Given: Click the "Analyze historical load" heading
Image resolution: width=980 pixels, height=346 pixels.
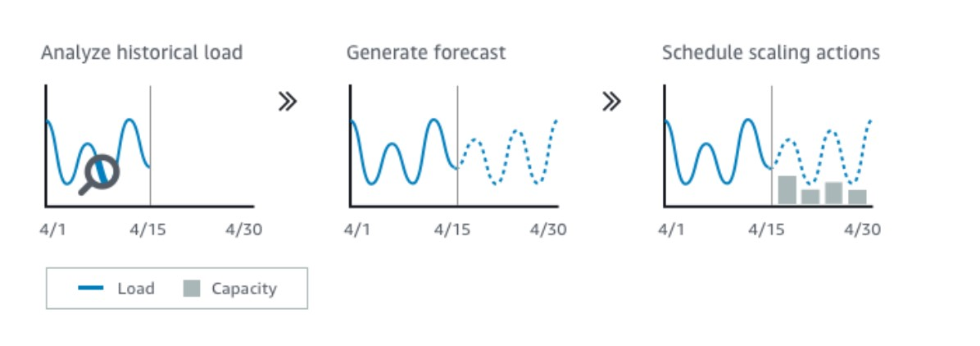Looking at the screenshot, I should click(x=142, y=53).
